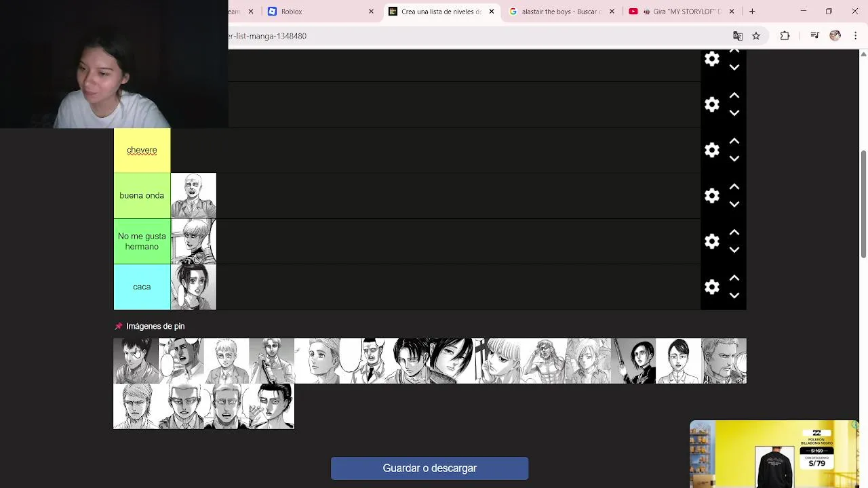The image size is (868, 488).
Task: Open the browser extensions puzzle icon
Action: (785, 36)
